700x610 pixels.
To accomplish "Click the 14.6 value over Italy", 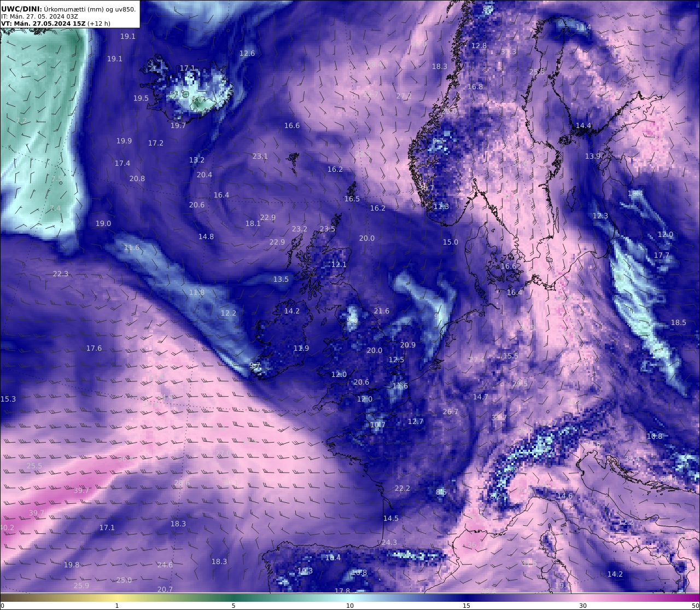I will [565, 496].
